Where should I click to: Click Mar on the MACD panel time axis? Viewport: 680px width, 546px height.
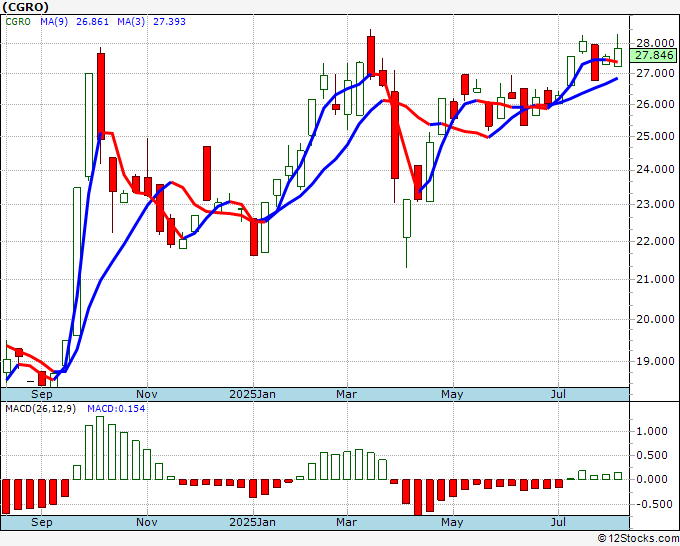click(347, 522)
